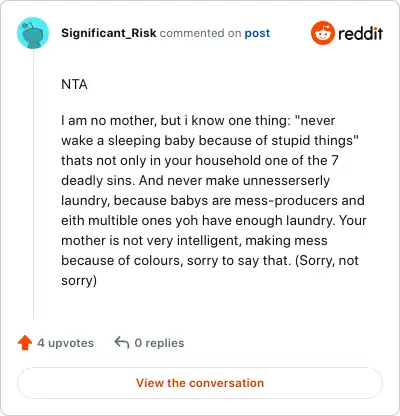Open the blue 'post' link

tap(257, 33)
